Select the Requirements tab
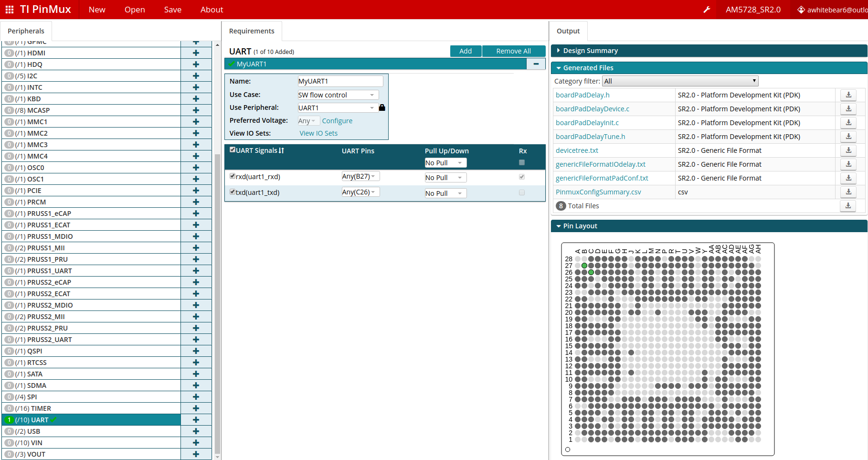This screenshot has width=868, height=460. tap(252, 31)
